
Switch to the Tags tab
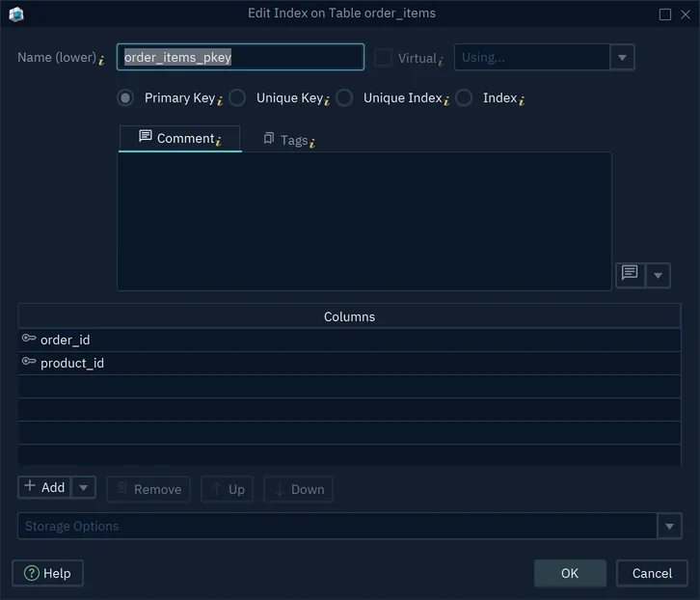[289, 140]
